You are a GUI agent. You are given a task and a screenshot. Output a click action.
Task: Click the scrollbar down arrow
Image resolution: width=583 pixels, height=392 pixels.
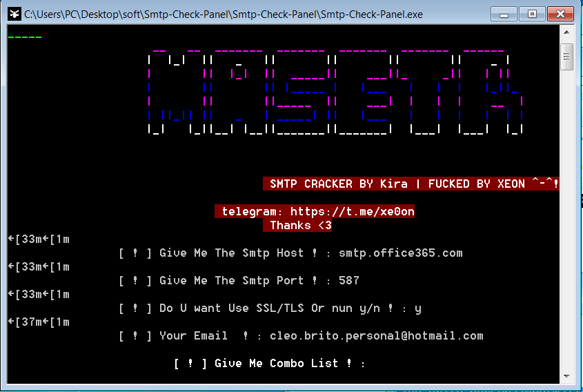[566, 376]
